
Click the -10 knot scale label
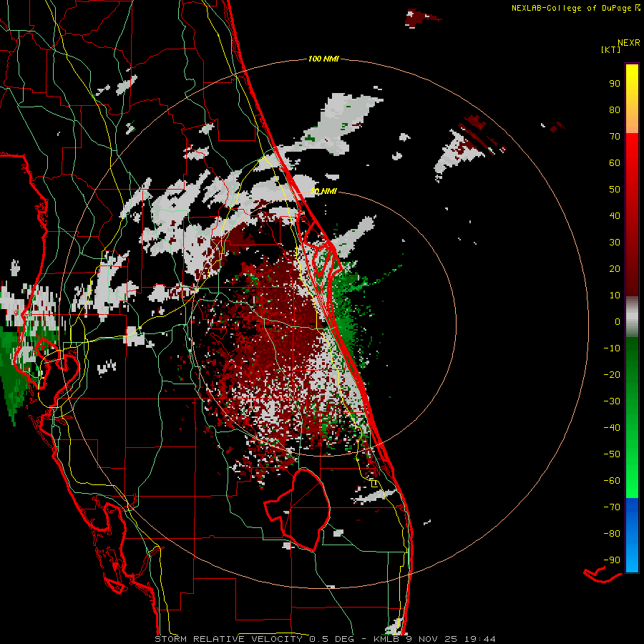click(x=612, y=348)
